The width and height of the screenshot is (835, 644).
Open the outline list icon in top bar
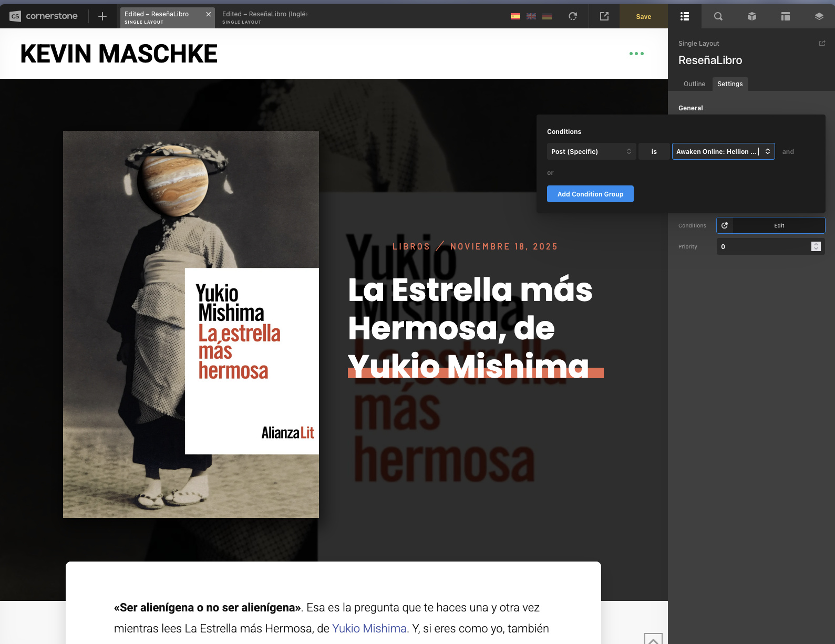(684, 16)
